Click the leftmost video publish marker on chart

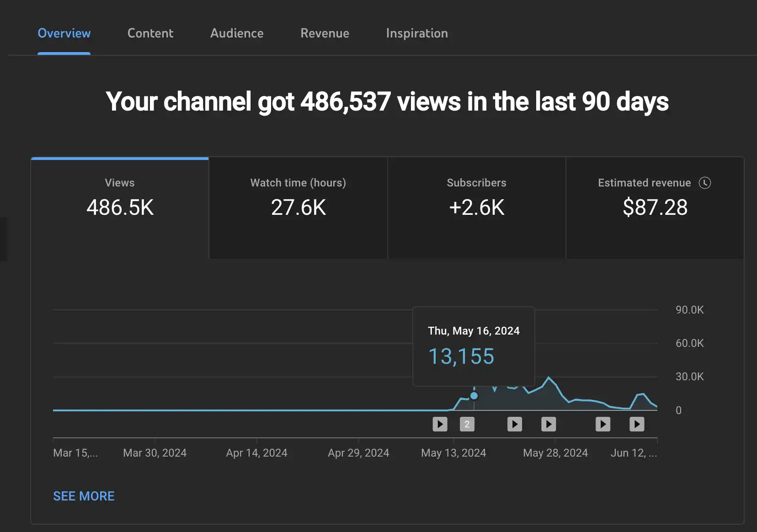[440, 424]
